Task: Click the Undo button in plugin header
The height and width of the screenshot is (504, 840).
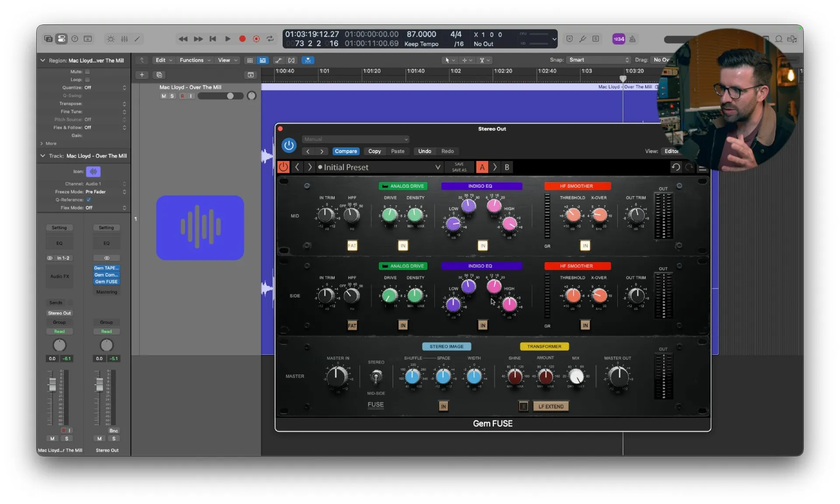Action: (x=424, y=151)
